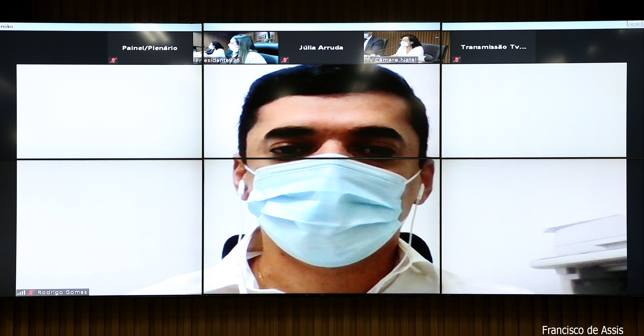Click the meeting window title text

[6, 26]
